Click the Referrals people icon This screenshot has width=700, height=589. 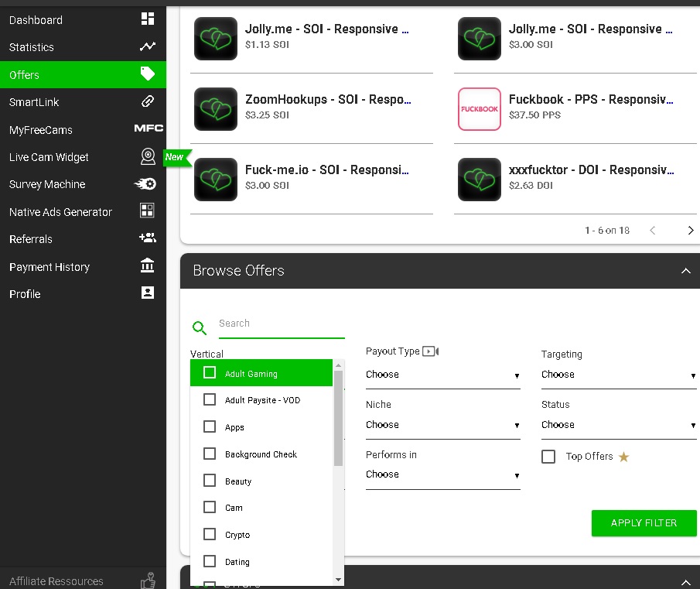coord(147,238)
